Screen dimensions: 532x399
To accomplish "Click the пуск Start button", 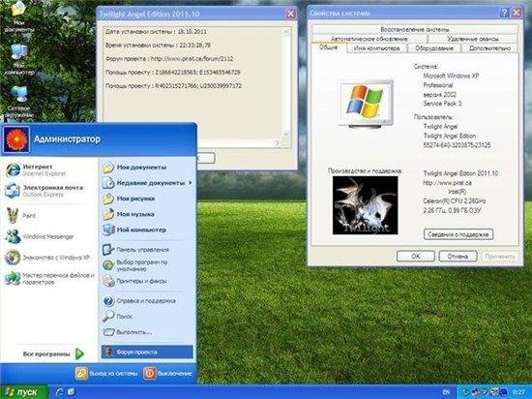I will (x=23, y=392).
